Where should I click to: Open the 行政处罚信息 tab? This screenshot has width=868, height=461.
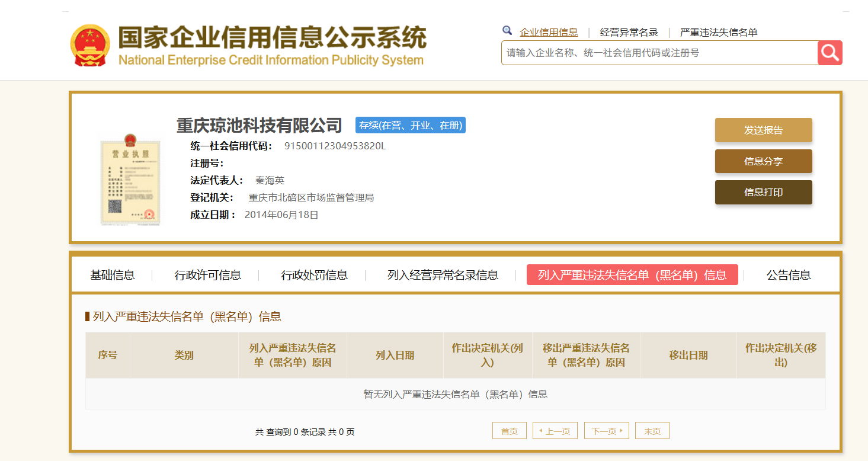coord(315,275)
